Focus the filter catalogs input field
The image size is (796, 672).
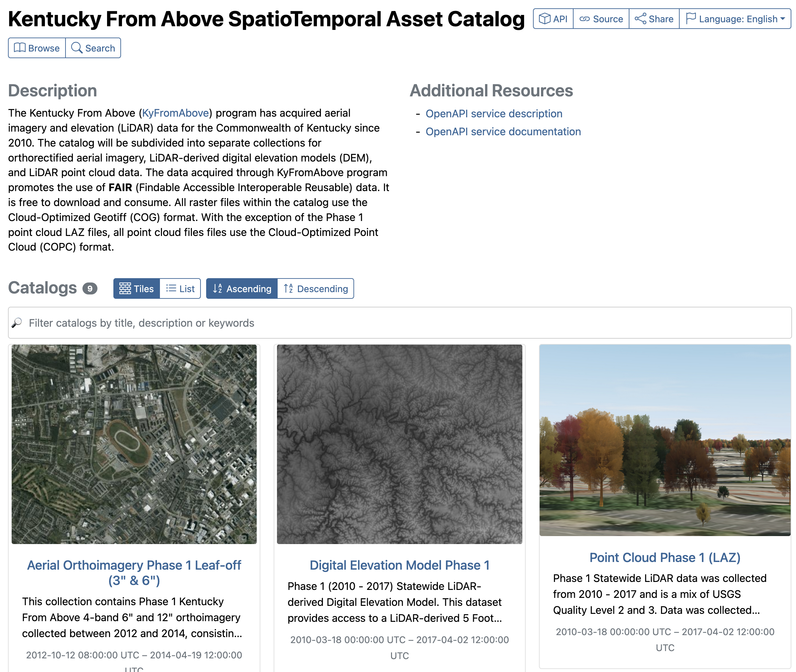[x=400, y=323]
